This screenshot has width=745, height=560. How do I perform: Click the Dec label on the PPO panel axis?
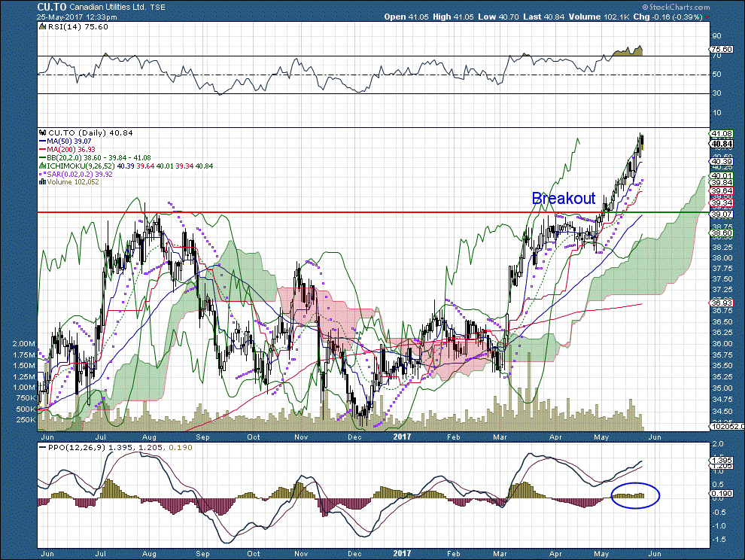click(x=354, y=554)
